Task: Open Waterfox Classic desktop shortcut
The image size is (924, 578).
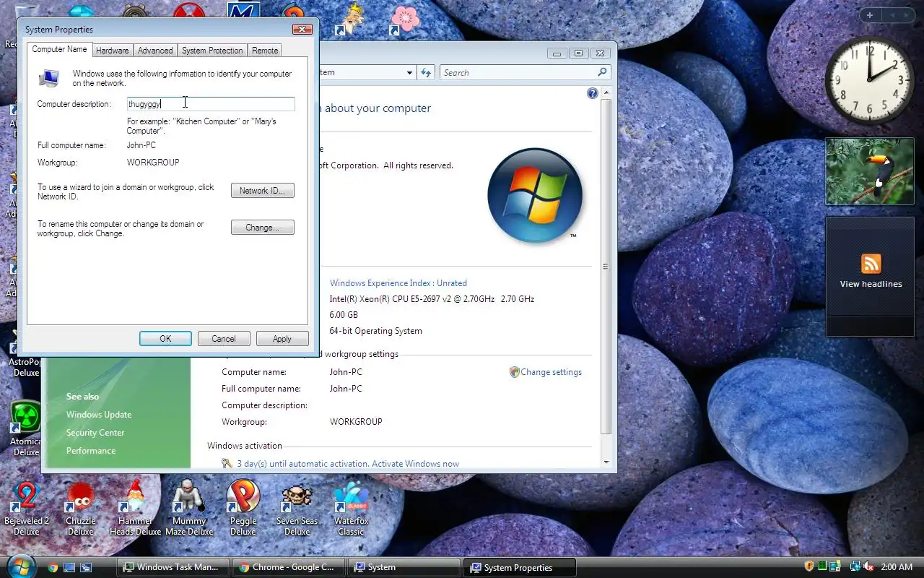Action: tap(351, 508)
